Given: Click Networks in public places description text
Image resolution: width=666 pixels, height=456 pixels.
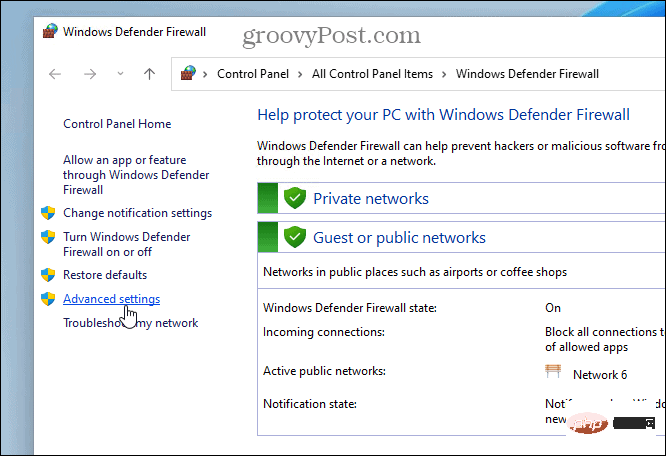Looking at the screenshot, I should pyautogui.click(x=415, y=272).
